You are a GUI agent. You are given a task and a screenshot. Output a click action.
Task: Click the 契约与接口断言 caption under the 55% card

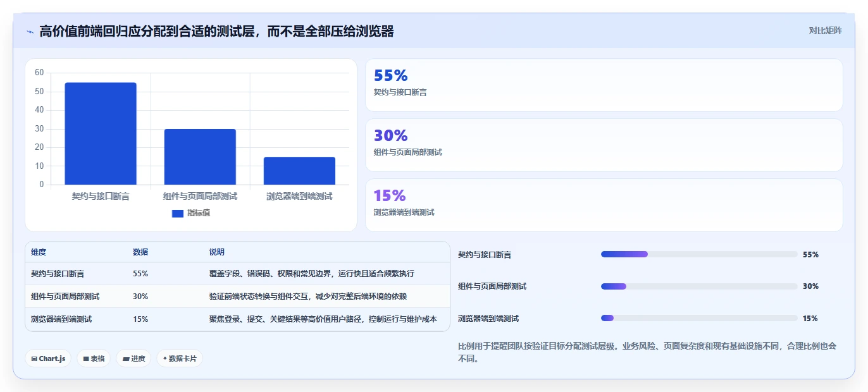tap(400, 92)
